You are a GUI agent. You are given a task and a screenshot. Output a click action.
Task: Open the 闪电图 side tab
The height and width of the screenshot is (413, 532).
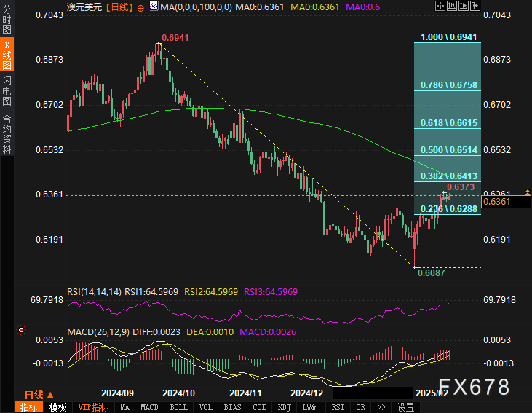7,90
